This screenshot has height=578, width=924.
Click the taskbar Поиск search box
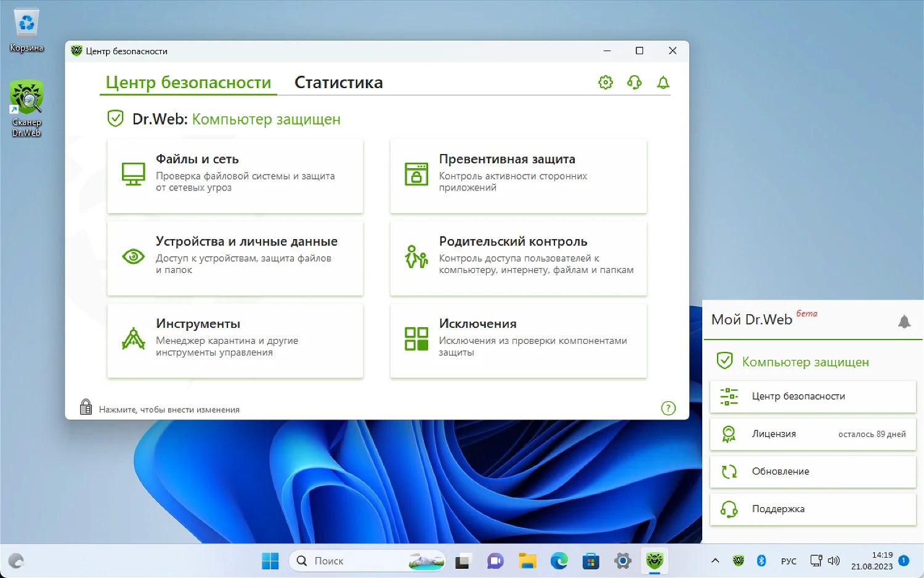tap(367, 561)
